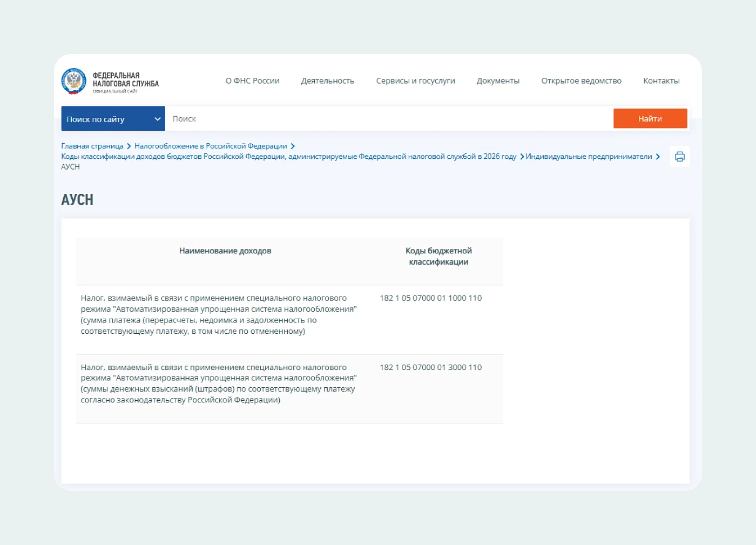Click the Federal Tax Service emblem logo
Viewport: 756px width, 545px height.
point(73,81)
